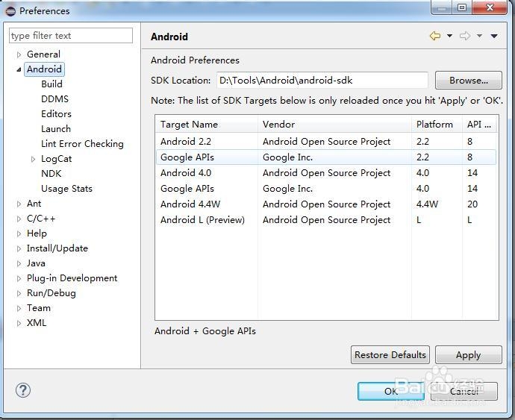The width and height of the screenshot is (515, 420).
Task: Click the Cancel button
Action: point(464,391)
